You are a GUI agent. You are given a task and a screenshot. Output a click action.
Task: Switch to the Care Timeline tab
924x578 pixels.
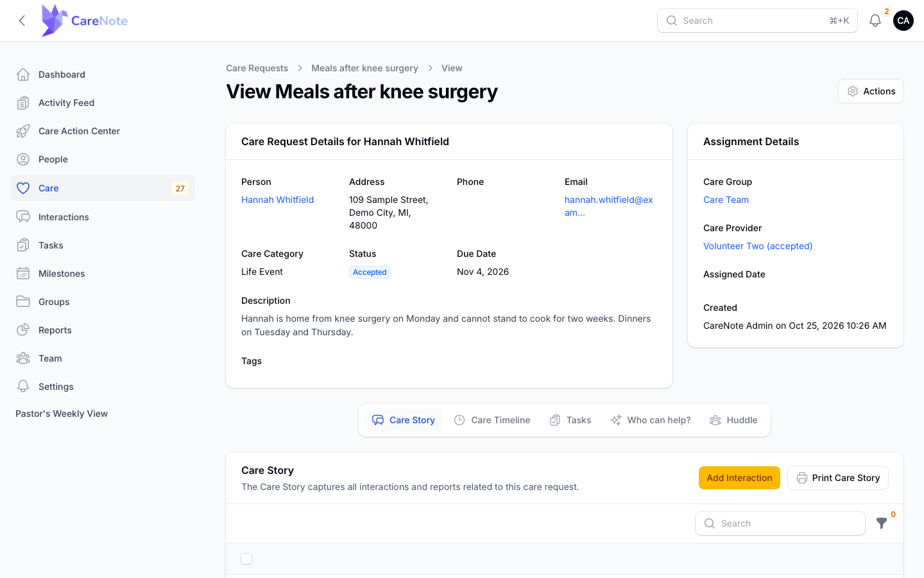492,420
